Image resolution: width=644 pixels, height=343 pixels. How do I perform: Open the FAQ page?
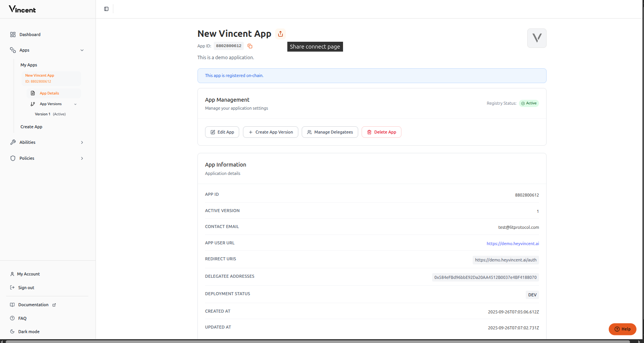pyautogui.click(x=22, y=318)
